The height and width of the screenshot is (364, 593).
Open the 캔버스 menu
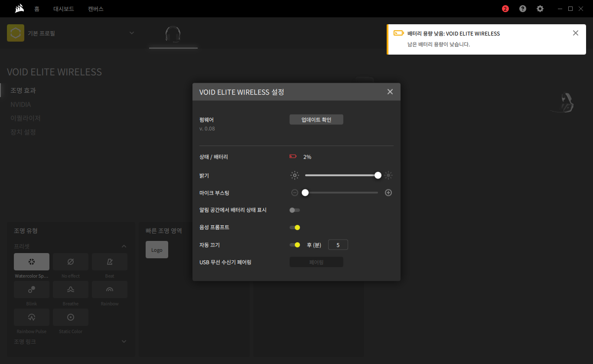click(96, 9)
